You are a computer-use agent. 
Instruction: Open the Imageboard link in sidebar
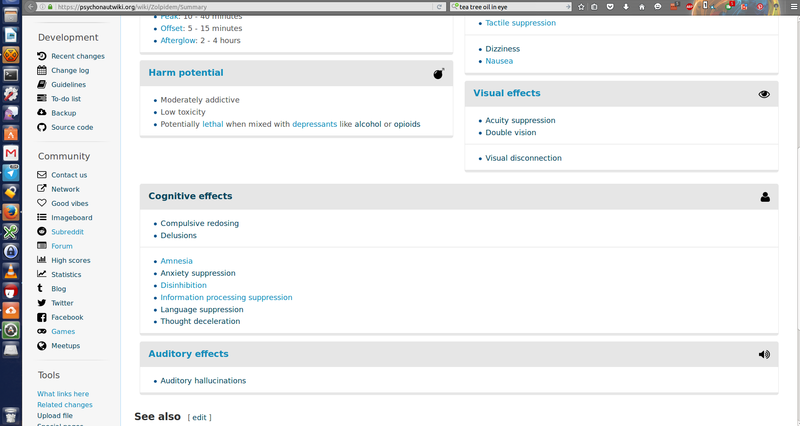[x=71, y=217]
